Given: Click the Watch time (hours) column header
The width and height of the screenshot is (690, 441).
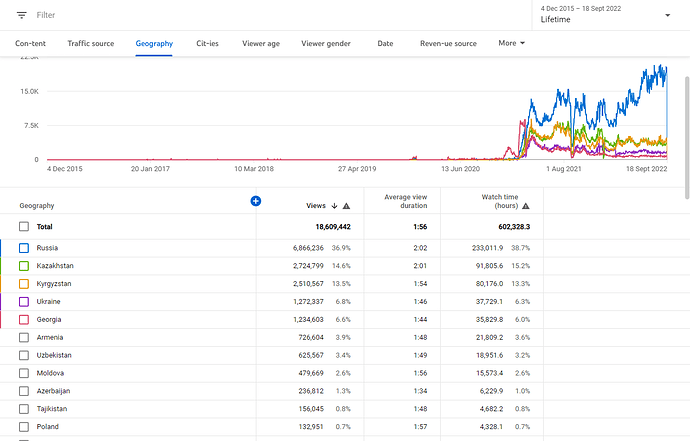Looking at the screenshot, I should [500, 201].
